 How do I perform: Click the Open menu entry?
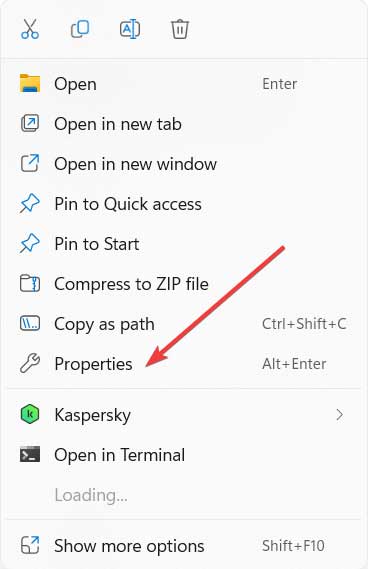(184, 84)
